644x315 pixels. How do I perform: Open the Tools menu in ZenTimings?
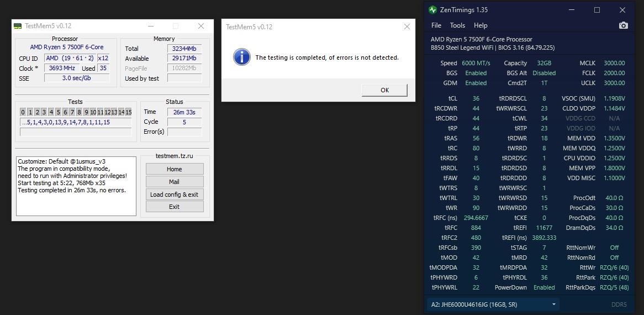click(x=457, y=25)
